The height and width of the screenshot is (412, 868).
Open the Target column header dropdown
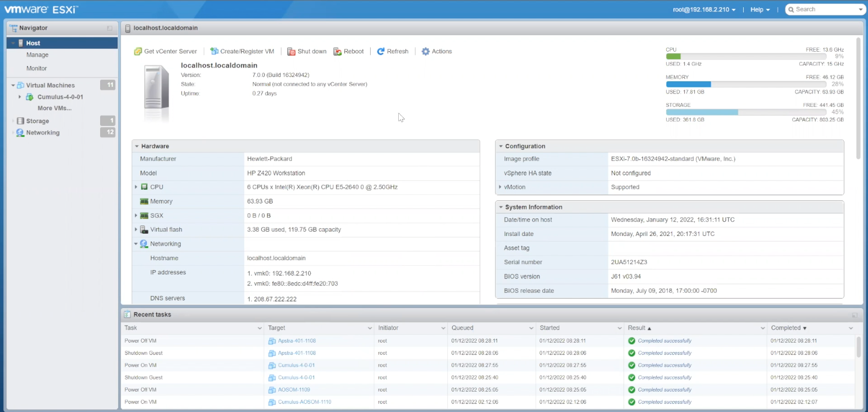tap(370, 328)
